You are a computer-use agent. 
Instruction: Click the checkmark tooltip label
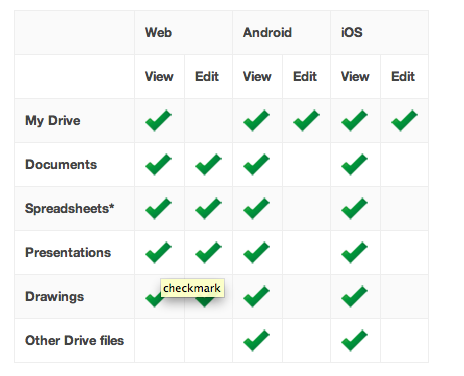pyautogui.click(x=192, y=288)
